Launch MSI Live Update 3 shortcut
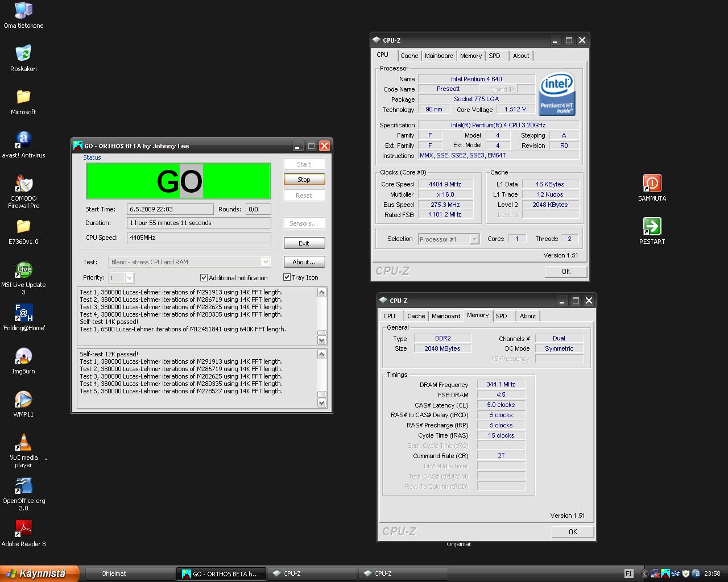 pyautogui.click(x=23, y=278)
